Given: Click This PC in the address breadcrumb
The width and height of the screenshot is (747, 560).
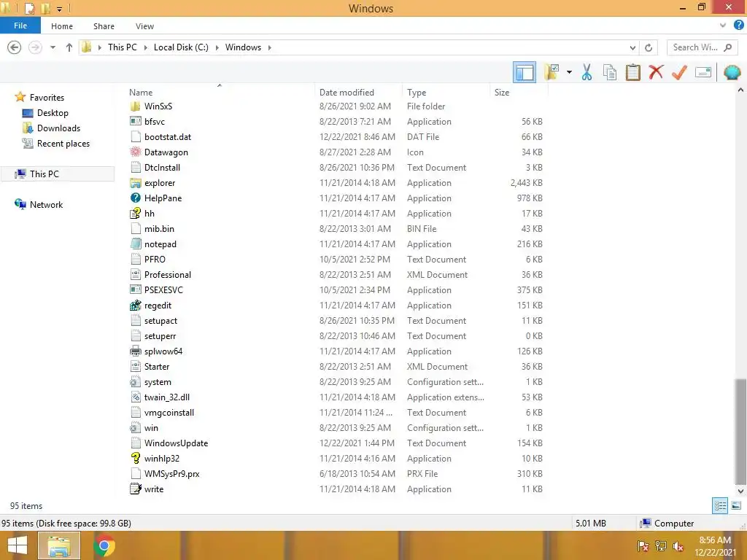Looking at the screenshot, I should coord(122,47).
